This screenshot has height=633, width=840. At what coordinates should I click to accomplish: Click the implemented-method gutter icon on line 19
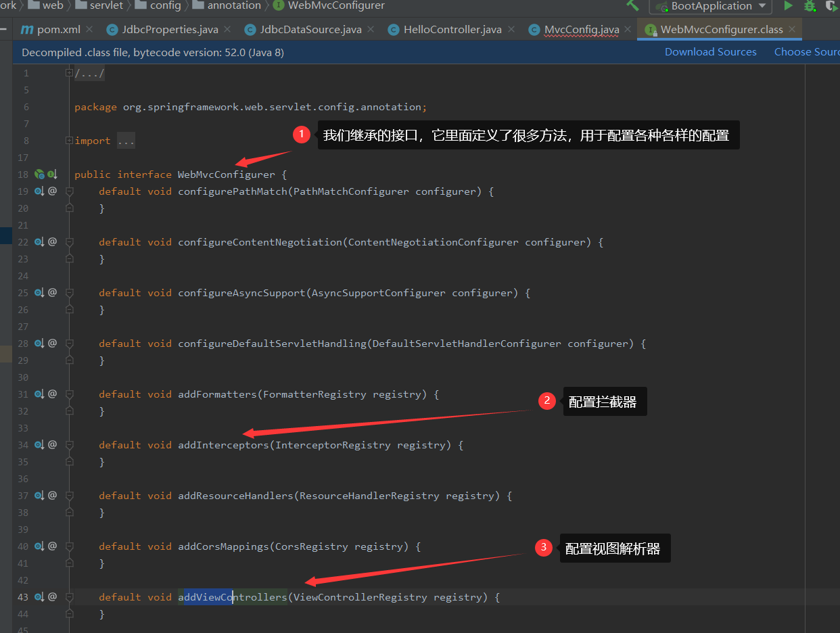click(39, 191)
